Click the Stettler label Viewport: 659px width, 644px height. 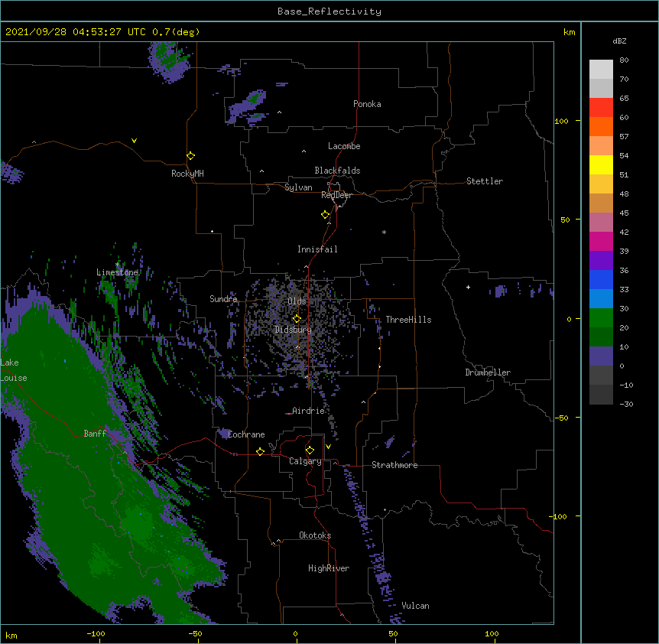pyautogui.click(x=485, y=181)
